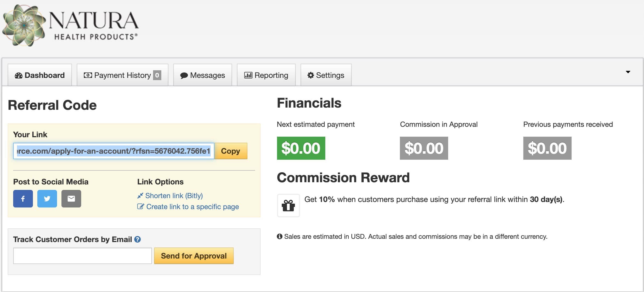The width and height of the screenshot is (644, 292).
Task: Open the Settings tab
Action: coord(326,75)
